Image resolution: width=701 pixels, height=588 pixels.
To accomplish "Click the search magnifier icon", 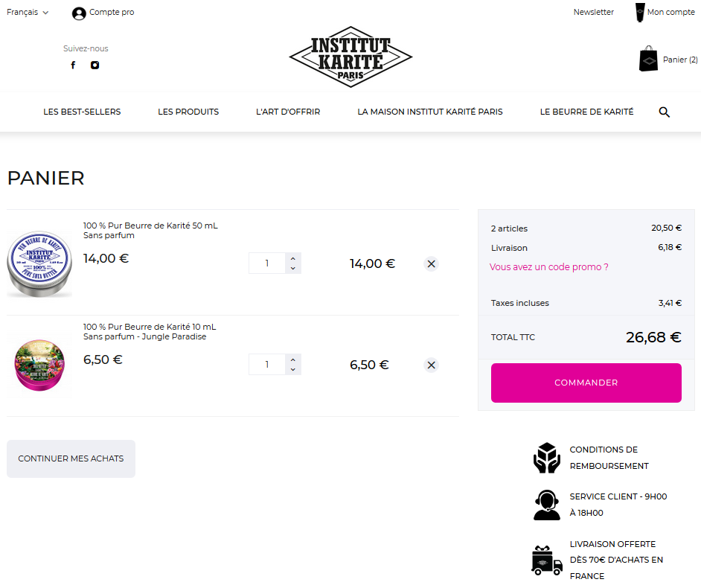I will tap(665, 112).
